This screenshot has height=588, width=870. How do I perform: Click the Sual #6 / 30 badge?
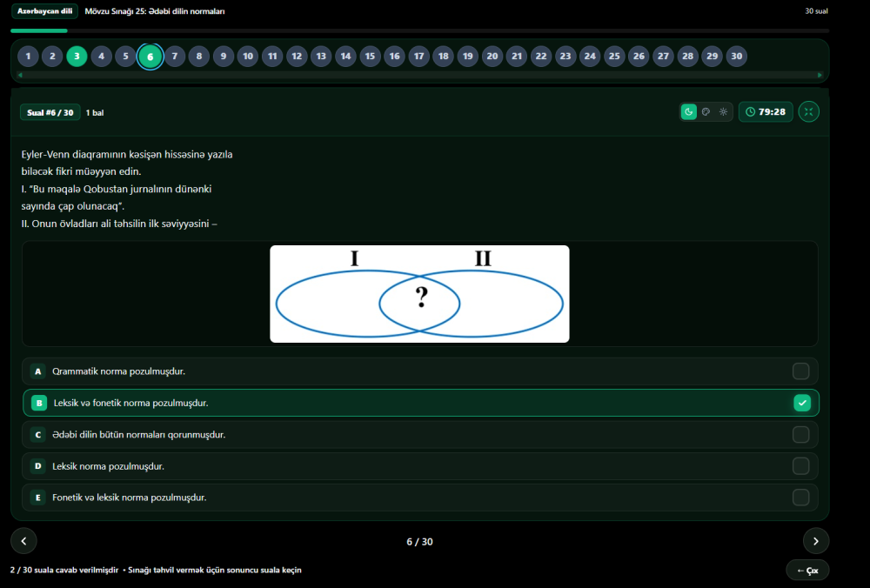click(x=50, y=112)
